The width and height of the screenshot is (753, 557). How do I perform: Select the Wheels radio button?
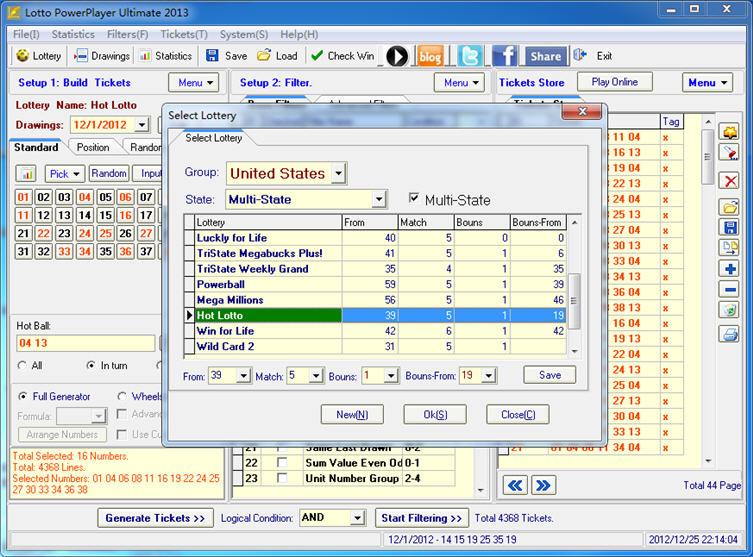click(x=122, y=396)
